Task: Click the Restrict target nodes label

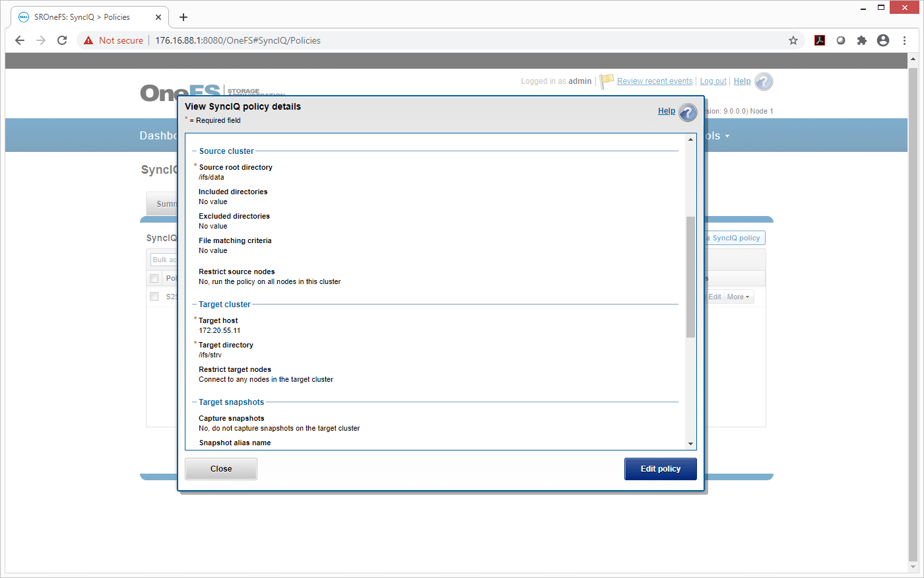Action: 235,369
